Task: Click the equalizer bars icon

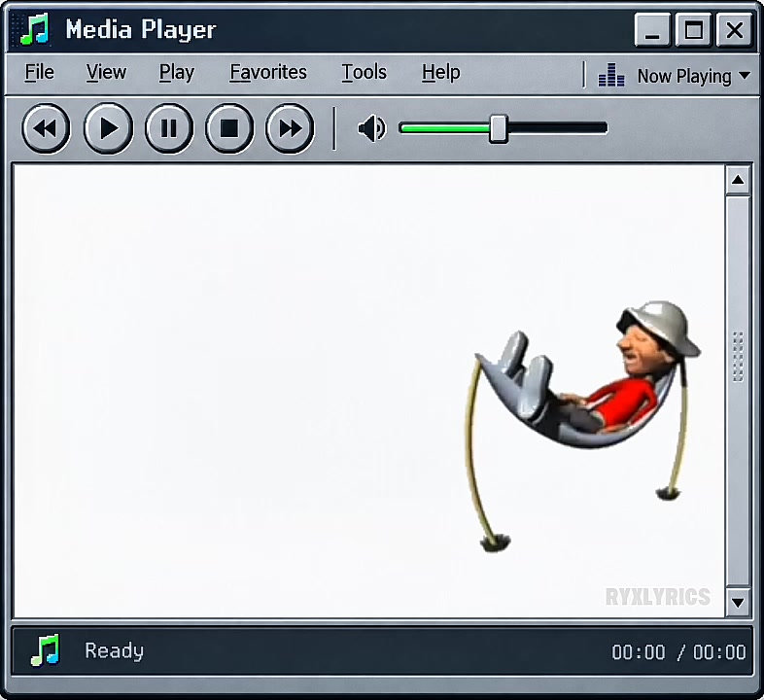Action: (x=611, y=75)
